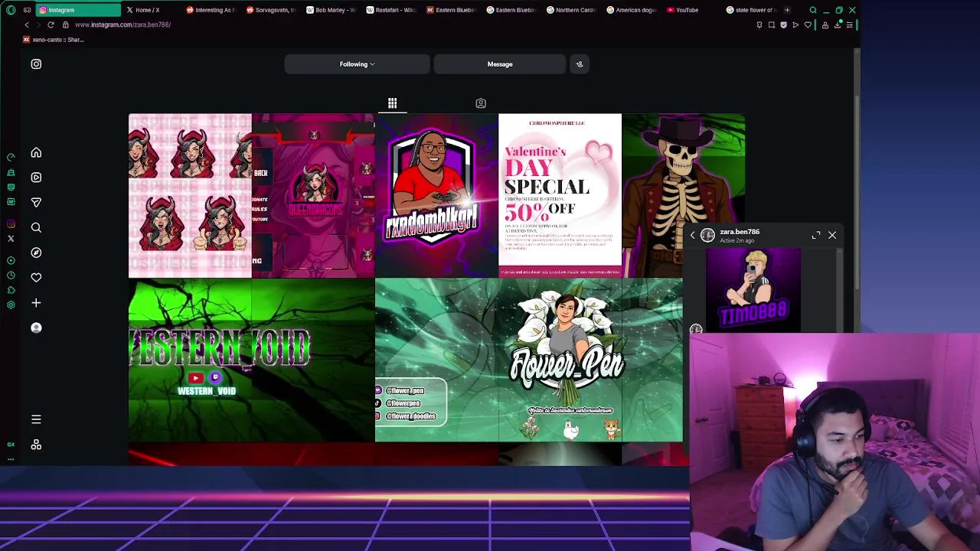The height and width of the screenshot is (551, 980).
Task: Switch to the Northern Cardinal tab
Action: 571,10
